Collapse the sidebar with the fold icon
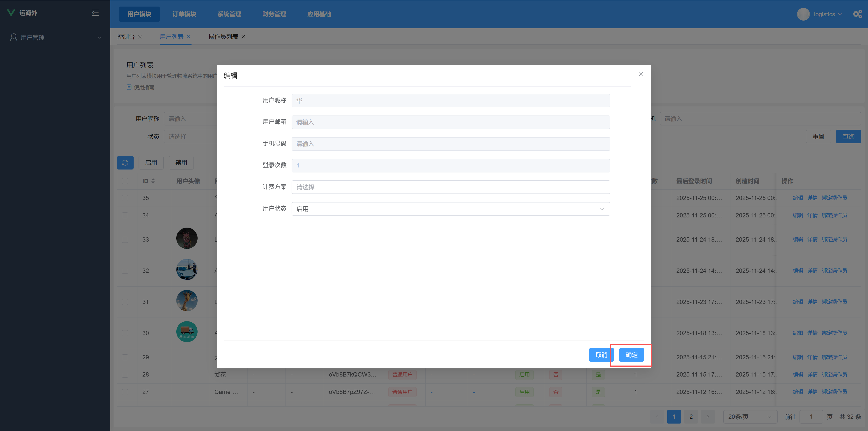 coord(95,13)
